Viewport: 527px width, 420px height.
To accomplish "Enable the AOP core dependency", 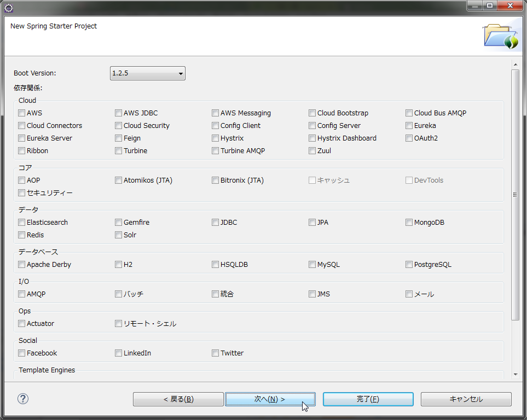I will click(x=21, y=180).
